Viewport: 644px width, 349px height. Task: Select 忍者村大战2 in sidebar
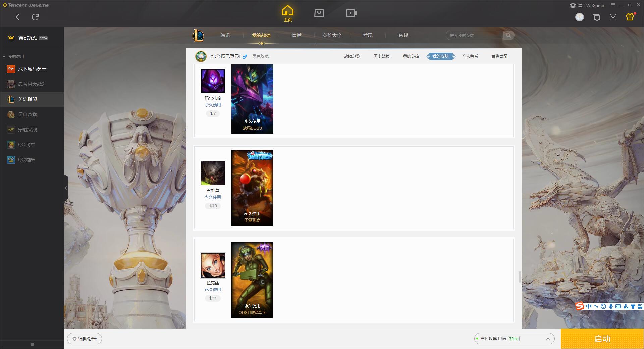click(32, 84)
